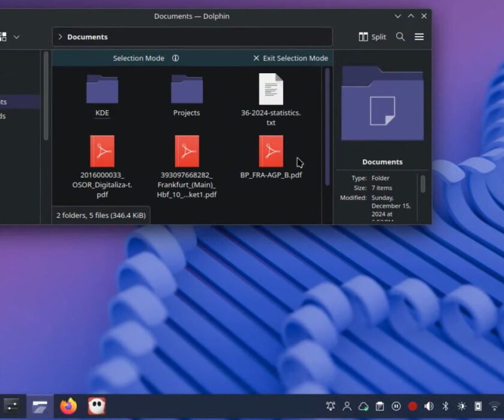This screenshot has width=504, height=420.
Task: Click the info icon beside Selection Mode
Action: 175,58
